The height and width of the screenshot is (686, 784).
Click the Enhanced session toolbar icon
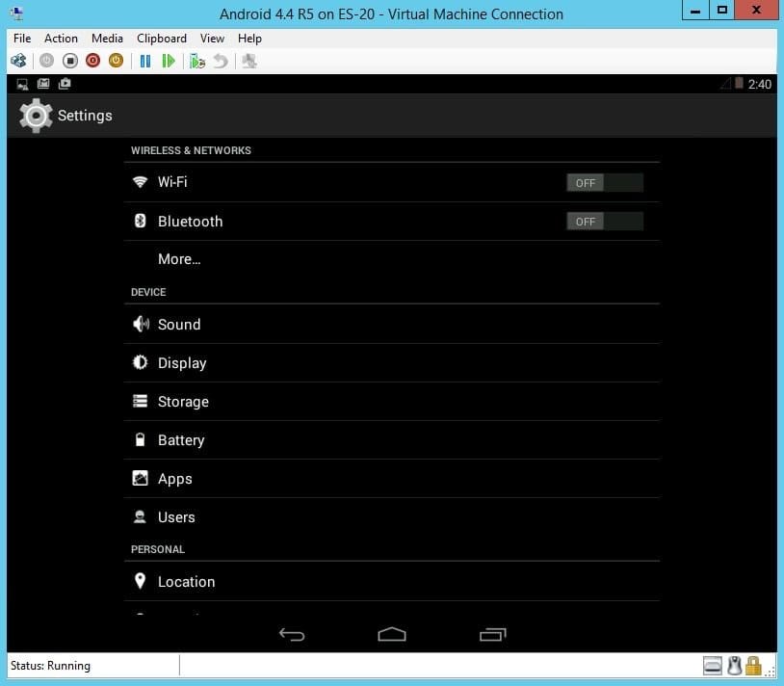249,61
